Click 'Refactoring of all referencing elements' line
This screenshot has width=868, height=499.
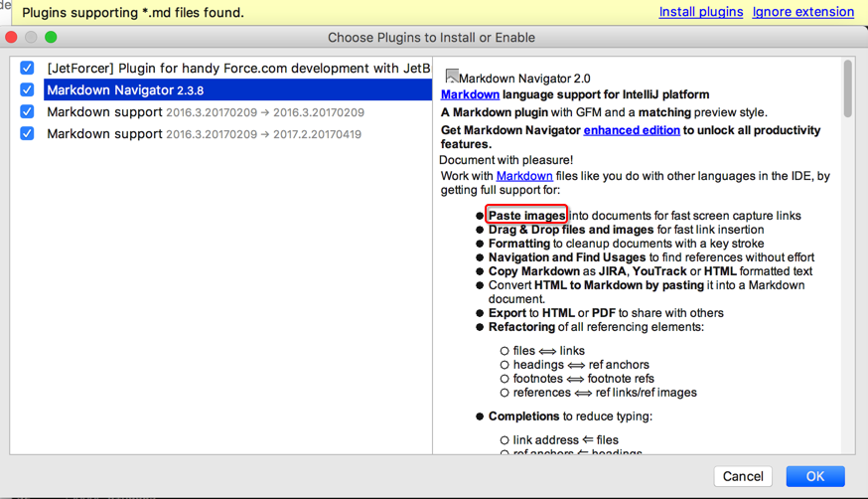click(596, 327)
